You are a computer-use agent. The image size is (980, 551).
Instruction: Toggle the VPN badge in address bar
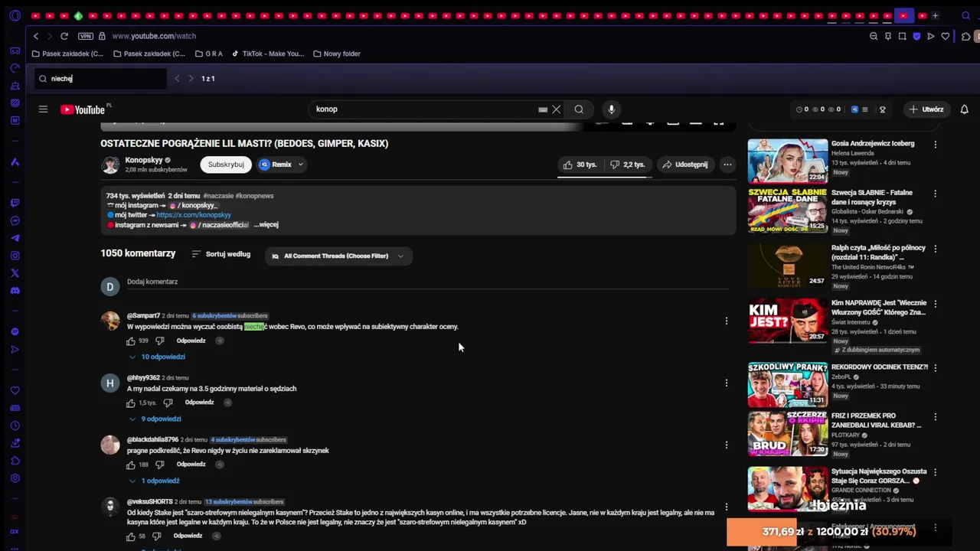click(x=85, y=36)
